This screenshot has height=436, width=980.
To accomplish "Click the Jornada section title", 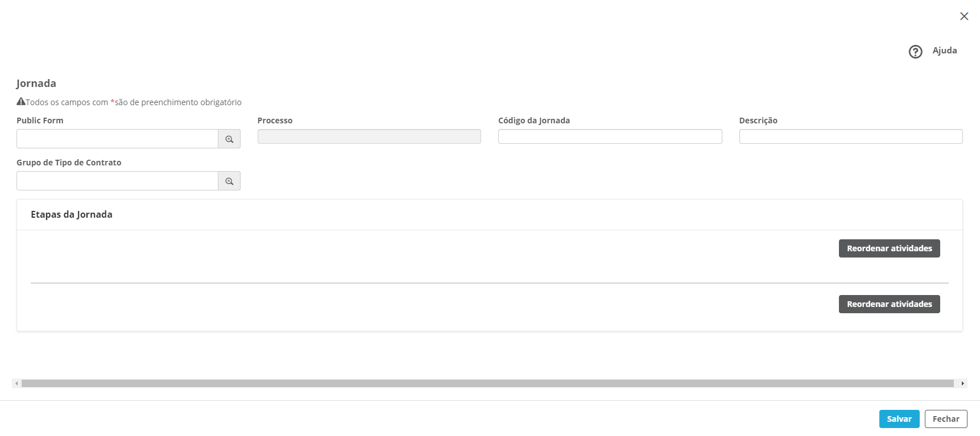I will tap(36, 84).
